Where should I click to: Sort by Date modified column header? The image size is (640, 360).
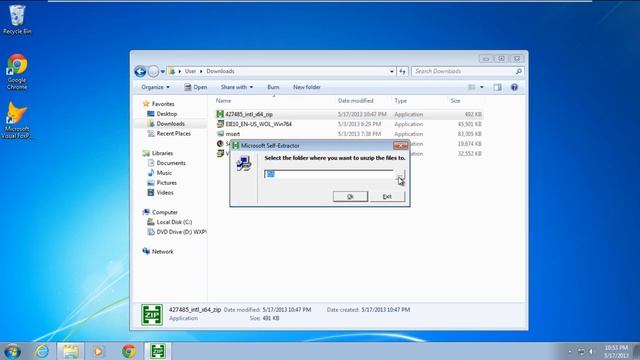pos(356,100)
